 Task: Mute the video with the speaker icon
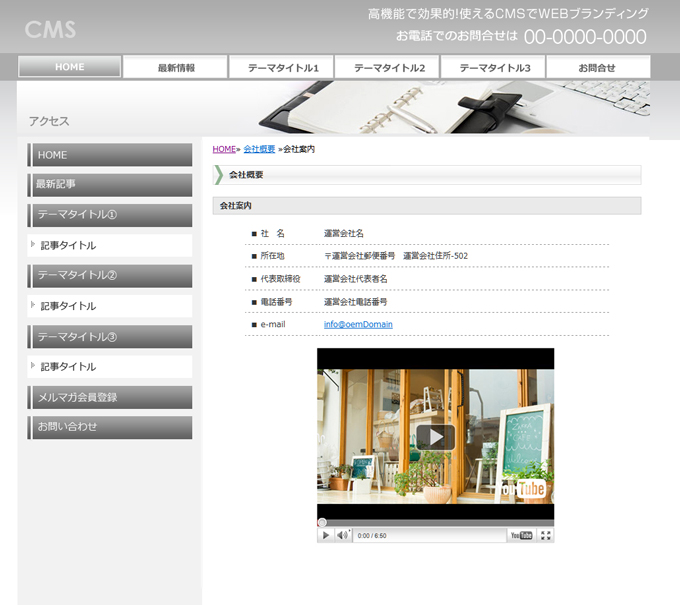click(x=342, y=535)
